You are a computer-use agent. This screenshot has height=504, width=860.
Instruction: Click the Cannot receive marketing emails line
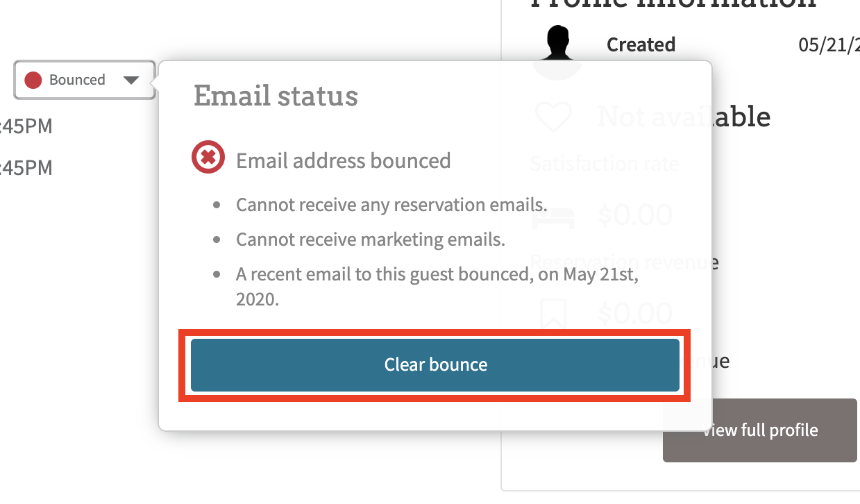click(371, 240)
